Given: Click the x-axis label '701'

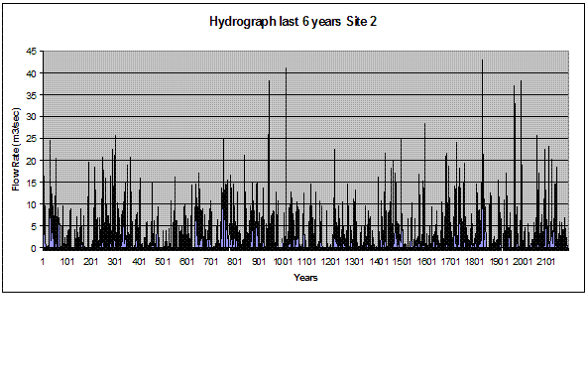Looking at the screenshot, I should click(x=211, y=261).
